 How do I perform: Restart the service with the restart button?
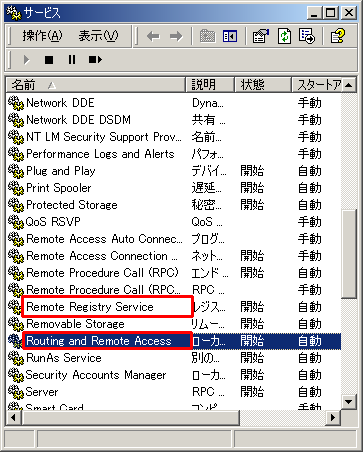95,60
